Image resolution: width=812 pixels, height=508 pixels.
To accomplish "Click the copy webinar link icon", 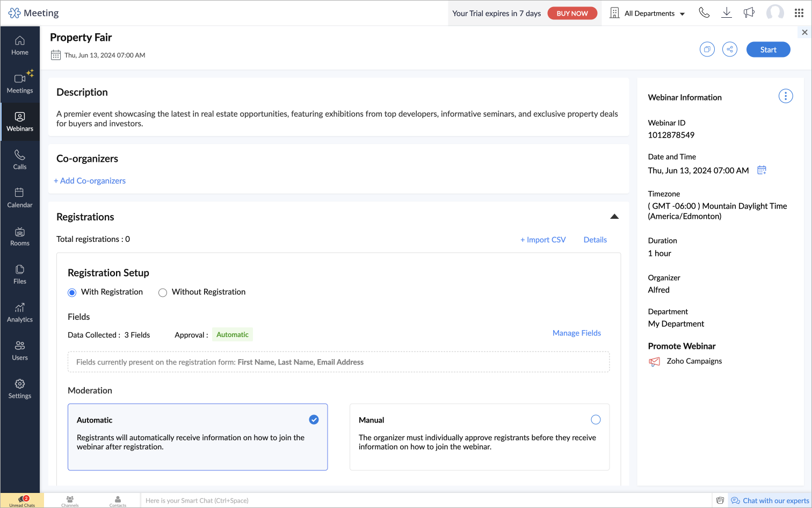I will (707, 49).
